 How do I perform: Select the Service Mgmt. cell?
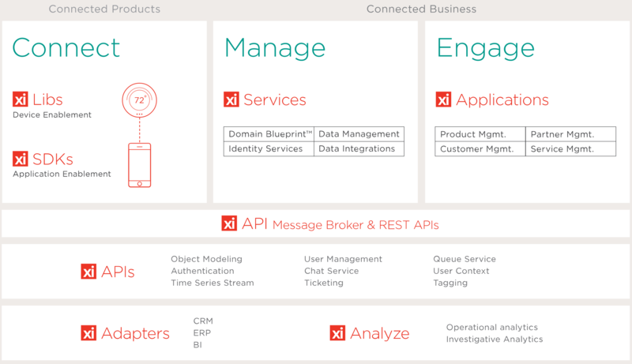pyautogui.click(x=570, y=148)
